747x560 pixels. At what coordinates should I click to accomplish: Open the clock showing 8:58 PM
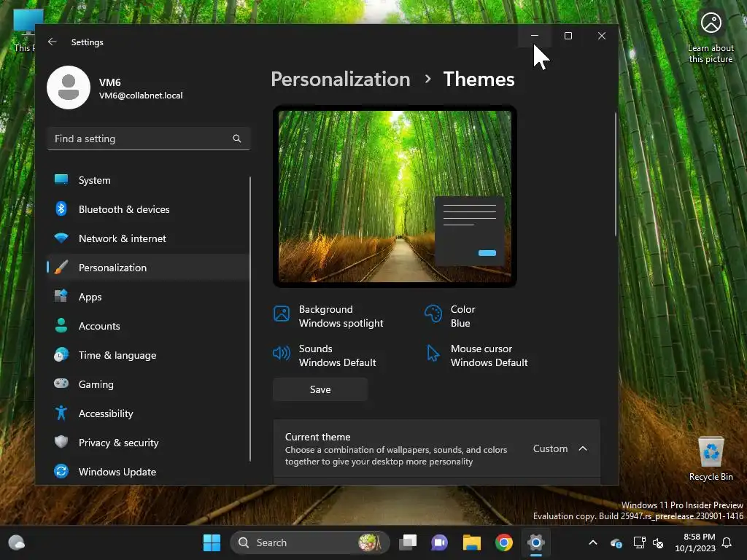point(695,542)
